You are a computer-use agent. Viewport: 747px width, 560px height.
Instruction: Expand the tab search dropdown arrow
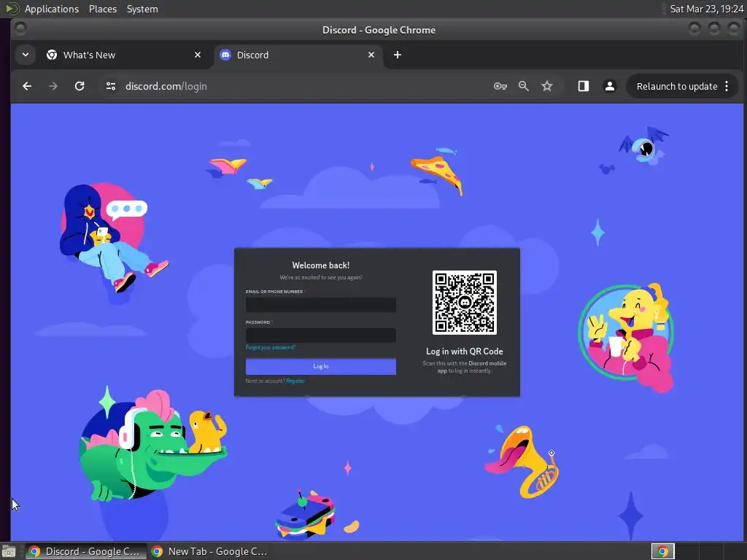tap(26, 55)
